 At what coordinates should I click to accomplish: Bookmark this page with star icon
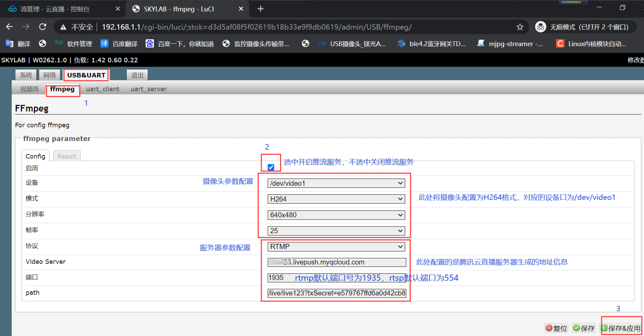point(520,27)
